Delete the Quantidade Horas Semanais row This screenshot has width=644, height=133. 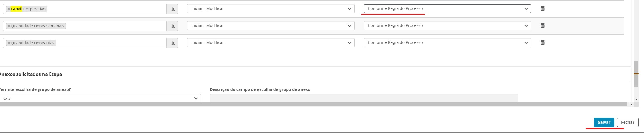[x=543, y=25]
